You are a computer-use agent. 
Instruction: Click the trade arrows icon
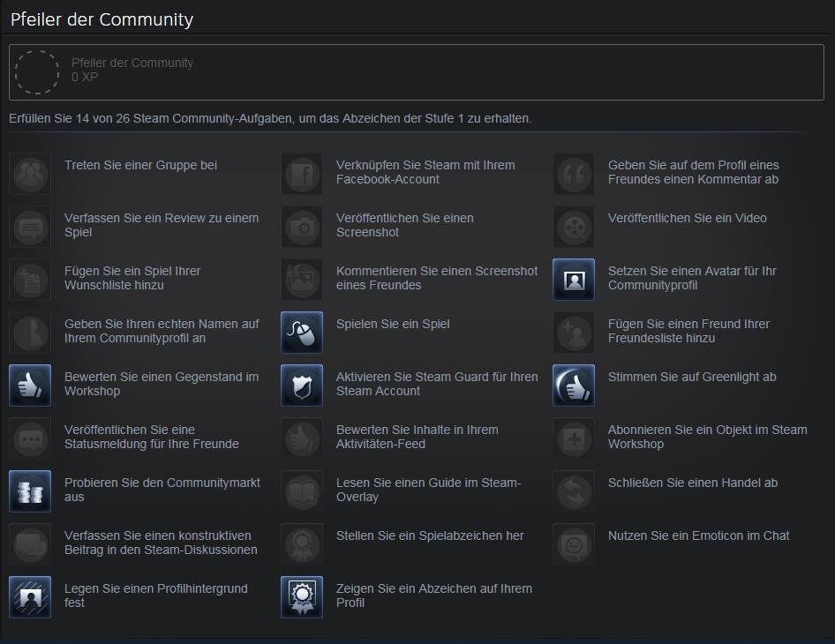574,491
